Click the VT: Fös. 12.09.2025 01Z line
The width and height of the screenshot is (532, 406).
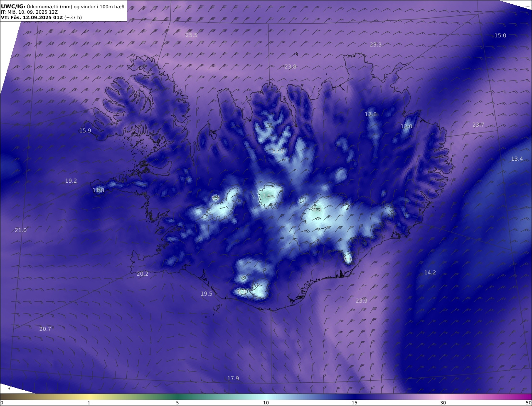pyautogui.click(x=41, y=17)
